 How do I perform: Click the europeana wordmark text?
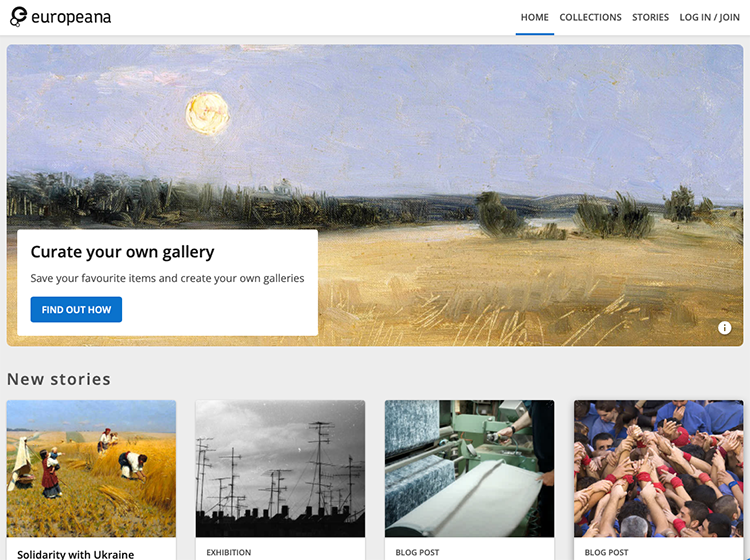(71, 18)
